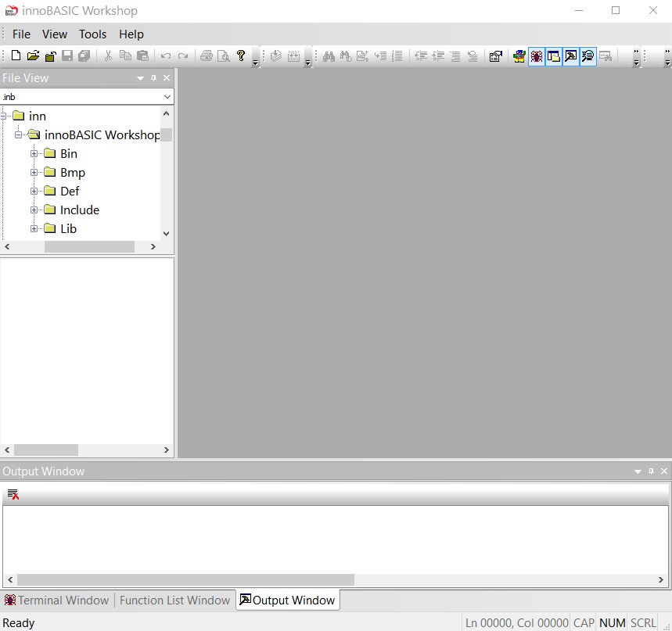The width and height of the screenshot is (672, 631).
Task: Toggle the File View window toolbar button
Action: 554,56
